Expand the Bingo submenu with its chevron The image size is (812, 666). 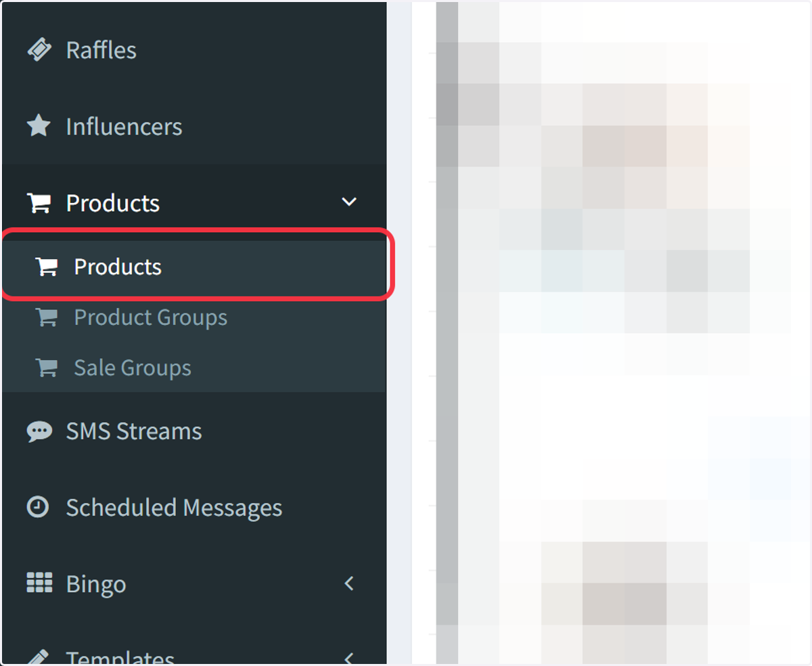(349, 583)
